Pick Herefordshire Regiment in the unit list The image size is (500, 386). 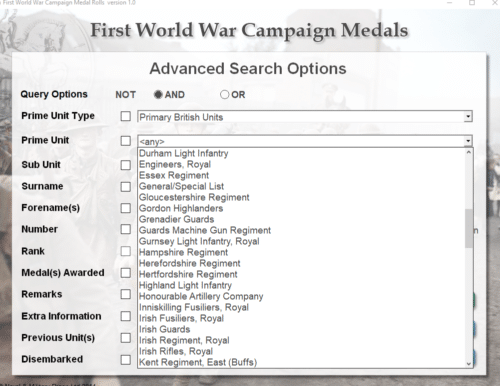(x=302, y=263)
